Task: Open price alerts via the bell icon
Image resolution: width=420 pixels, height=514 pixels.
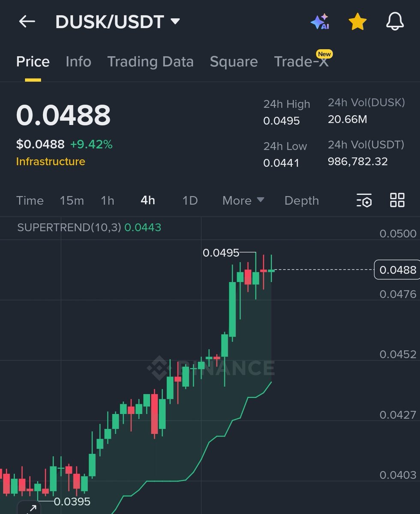Action: tap(395, 21)
